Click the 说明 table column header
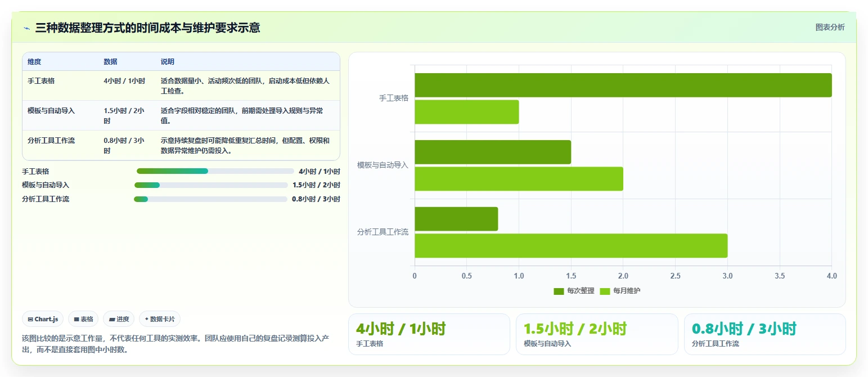The image size is (868, 377). [168, 62]
